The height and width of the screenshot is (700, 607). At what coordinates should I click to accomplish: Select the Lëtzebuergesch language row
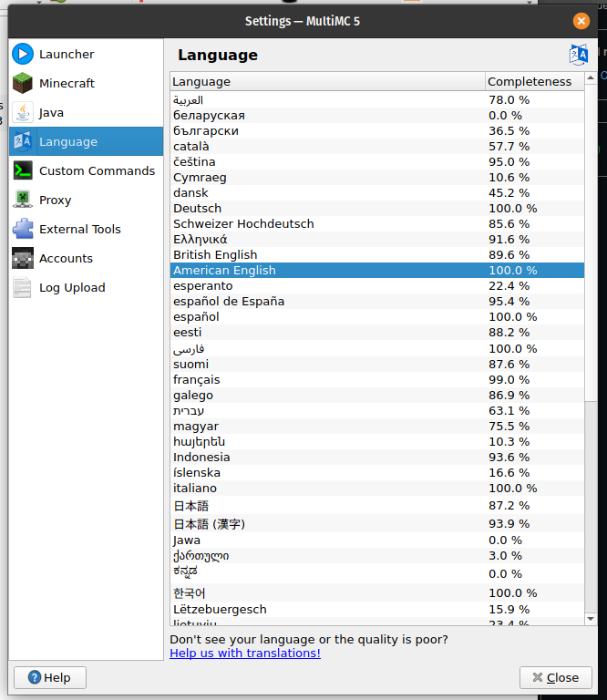click(377, 610)
